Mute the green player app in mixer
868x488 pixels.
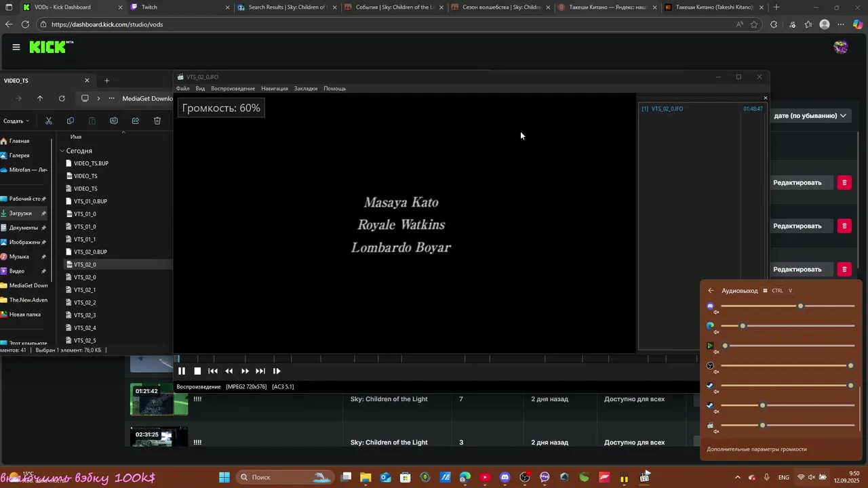(x=711, y=346)
